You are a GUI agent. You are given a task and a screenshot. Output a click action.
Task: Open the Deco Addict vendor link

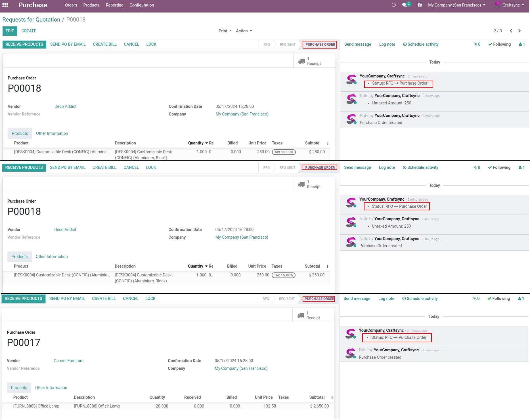point(66,106)
